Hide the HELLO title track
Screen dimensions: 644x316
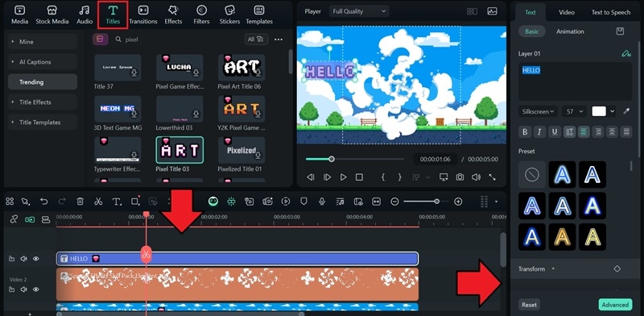coord(36,259)
